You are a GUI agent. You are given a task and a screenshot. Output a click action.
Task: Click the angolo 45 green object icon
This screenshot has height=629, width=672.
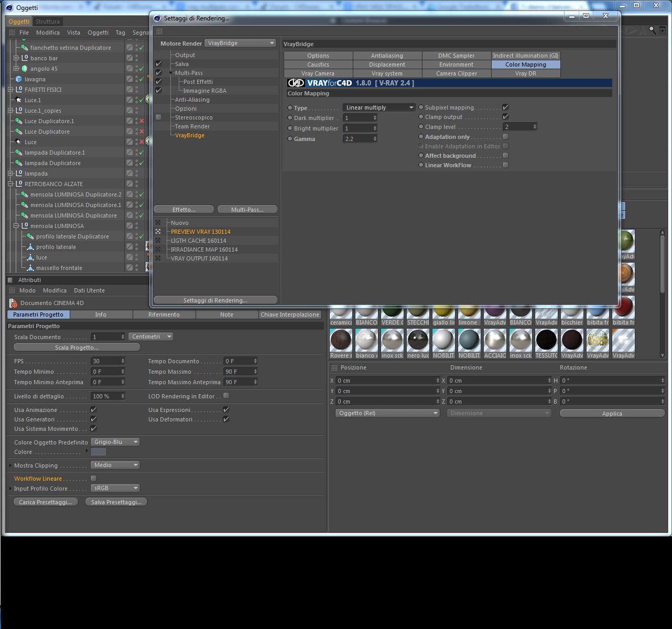pyautogui.click(x=25, y=69)
